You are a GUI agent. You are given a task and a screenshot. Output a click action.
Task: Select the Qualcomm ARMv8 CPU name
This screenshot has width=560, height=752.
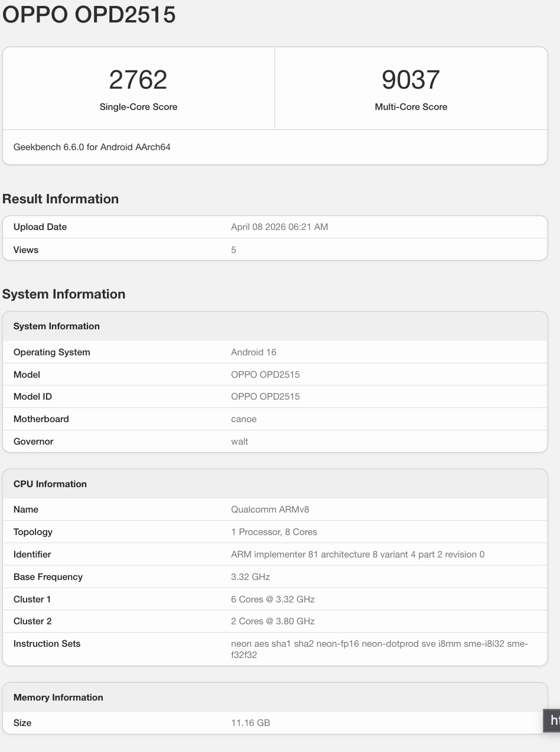point(270,510)
